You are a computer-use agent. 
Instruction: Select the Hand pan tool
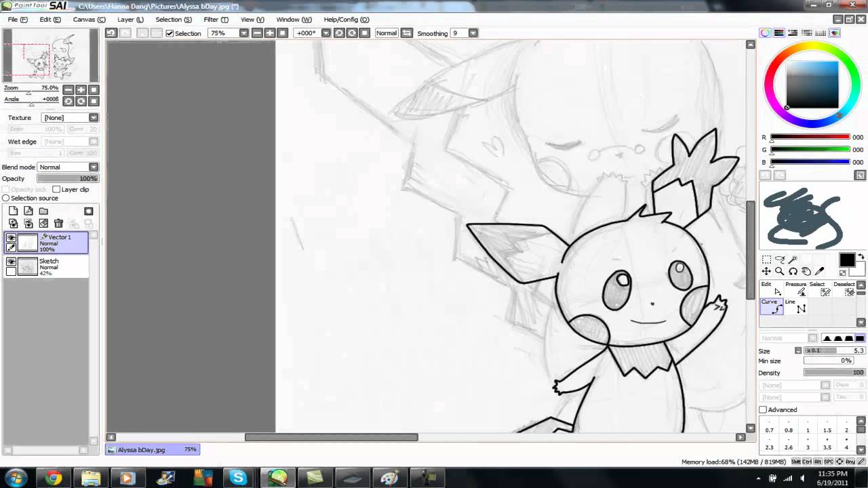pyautogui.click(x=806, y=272)
